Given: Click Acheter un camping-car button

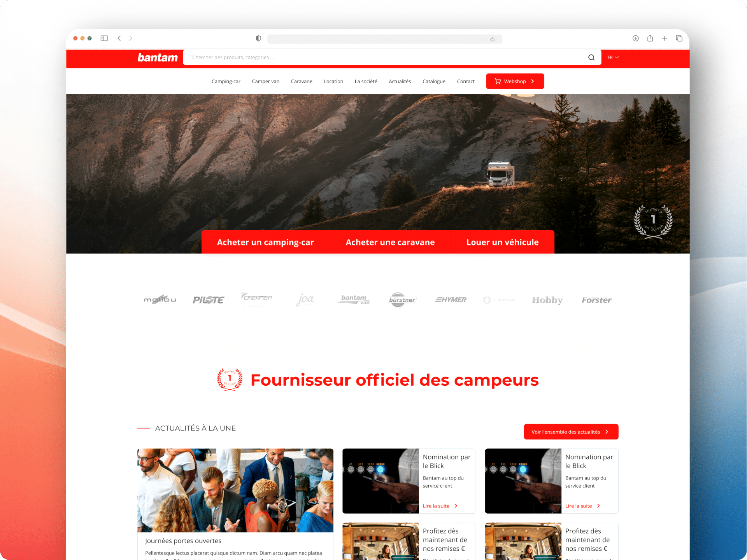Looking at the screenshot, I should (265, 242).
